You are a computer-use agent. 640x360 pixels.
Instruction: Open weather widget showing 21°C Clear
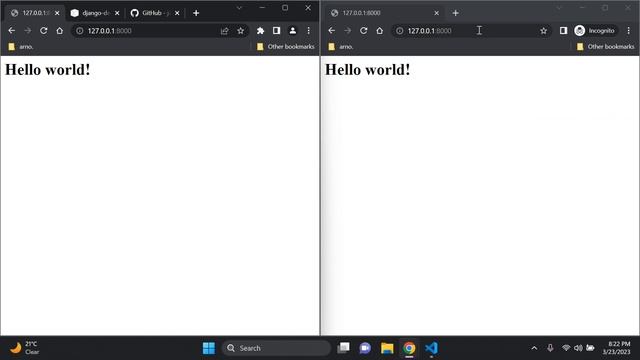click(x=24, y=348)
